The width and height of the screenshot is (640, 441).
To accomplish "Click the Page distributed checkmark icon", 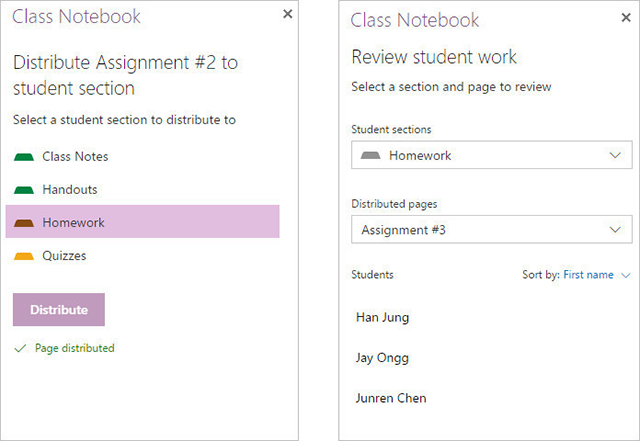I will [20, 348].
